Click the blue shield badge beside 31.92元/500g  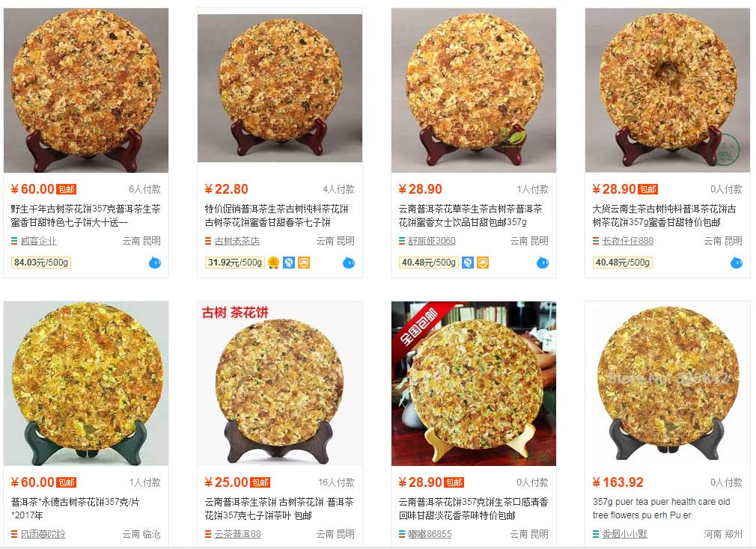(x=288, y=263)
